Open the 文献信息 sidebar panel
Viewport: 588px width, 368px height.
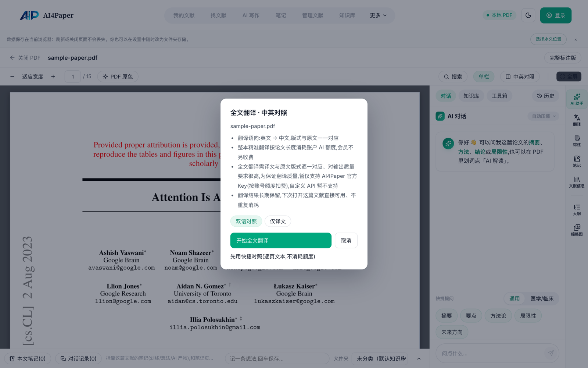(577, 182)
